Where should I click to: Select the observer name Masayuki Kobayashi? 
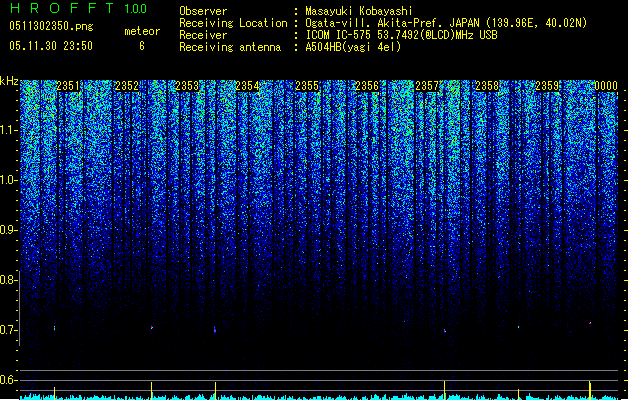pyautogui.click(x=359, y=11)
